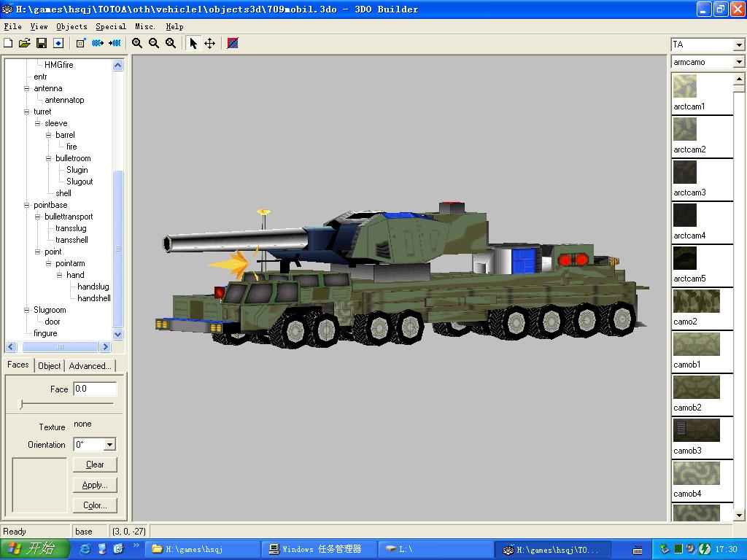Viewport: 747px width, 560px height.
Task: Click the New file toolbar icon
Action: point(8,43)
